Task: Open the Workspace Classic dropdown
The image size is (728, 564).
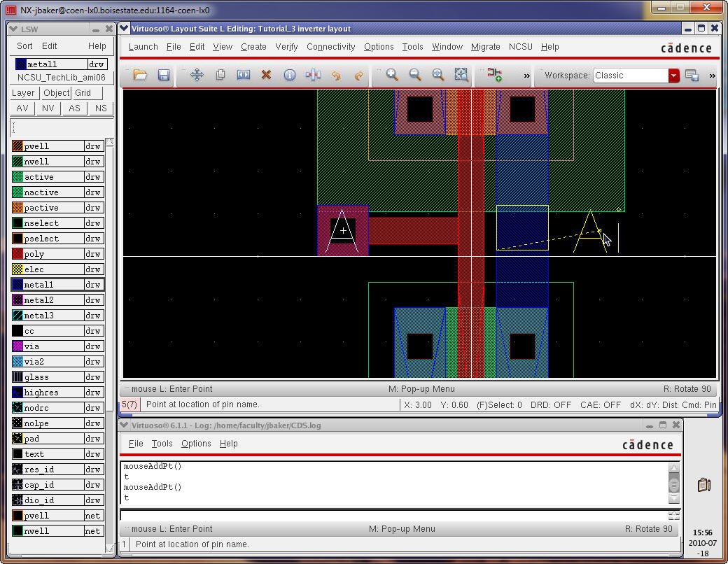Action: point(673,76)
